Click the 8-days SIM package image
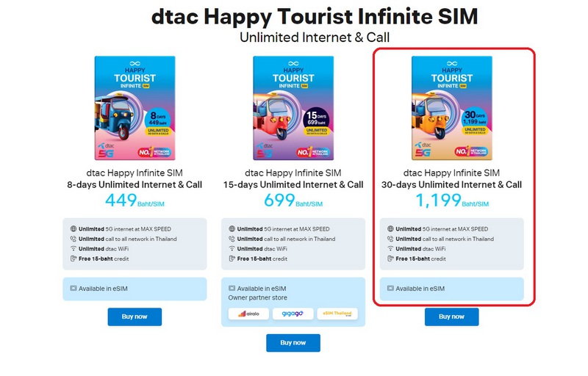The image size is (588, 376). 135,108
